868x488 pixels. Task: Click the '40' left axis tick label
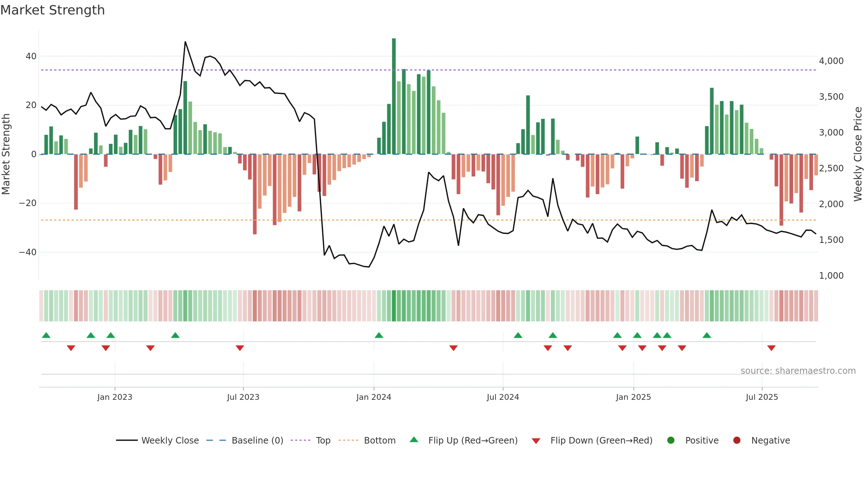tap(31, 56)
